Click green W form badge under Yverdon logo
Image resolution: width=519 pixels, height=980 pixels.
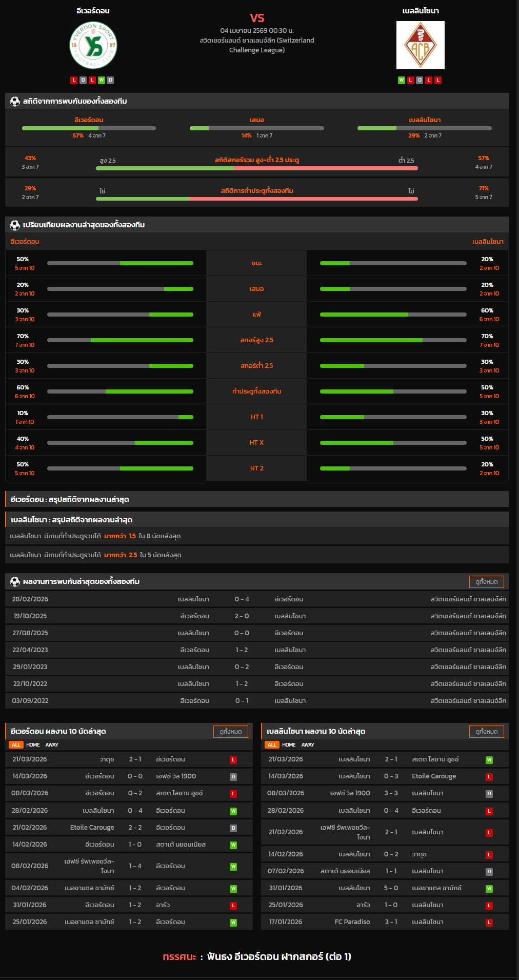coord(101,80)
